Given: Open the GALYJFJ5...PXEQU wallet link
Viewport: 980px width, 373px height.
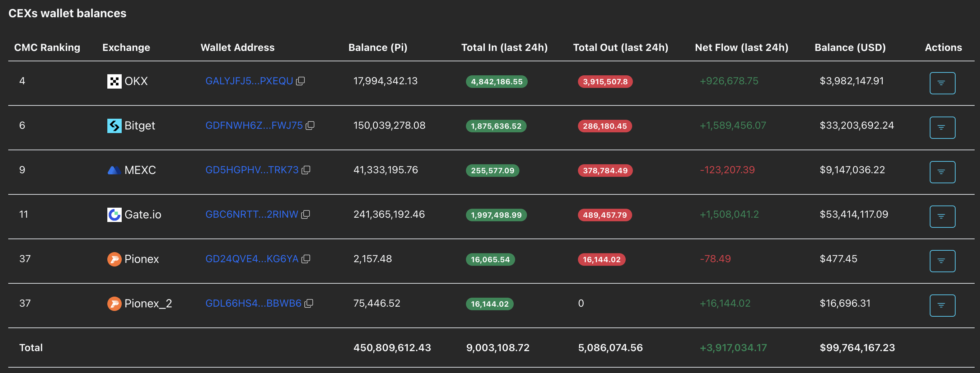Looking at the screenshot, I should pos(249,81).
